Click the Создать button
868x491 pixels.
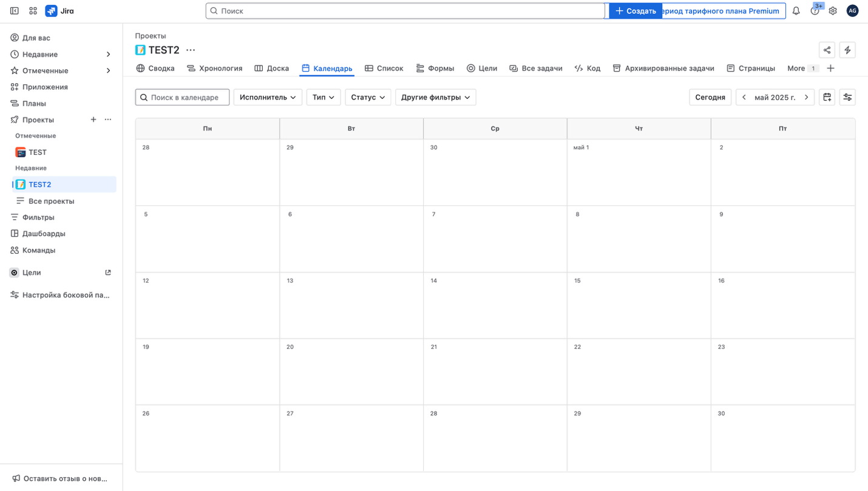(635, 11)
